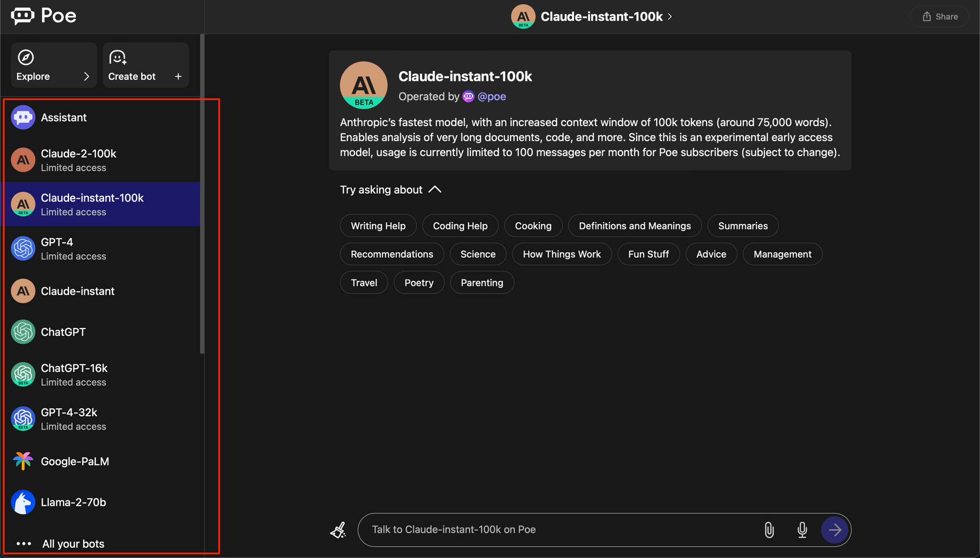Screen dimensions: 980x558
Task: Open the Google-PaLM bot avatar
Action: pos(23,461)
